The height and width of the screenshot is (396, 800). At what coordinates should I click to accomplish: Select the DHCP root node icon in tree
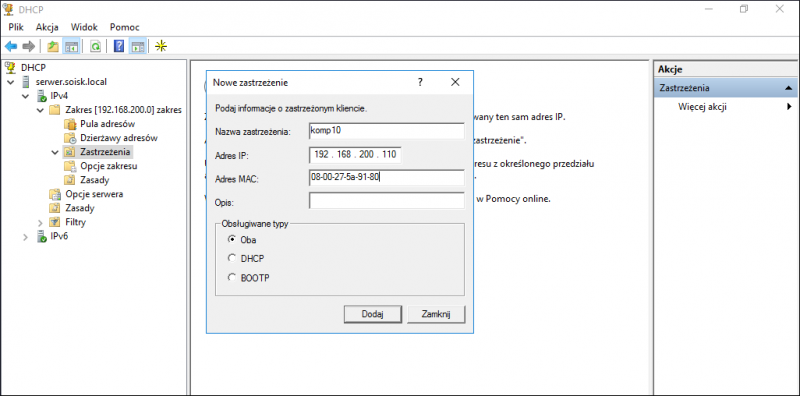(11, 67)
